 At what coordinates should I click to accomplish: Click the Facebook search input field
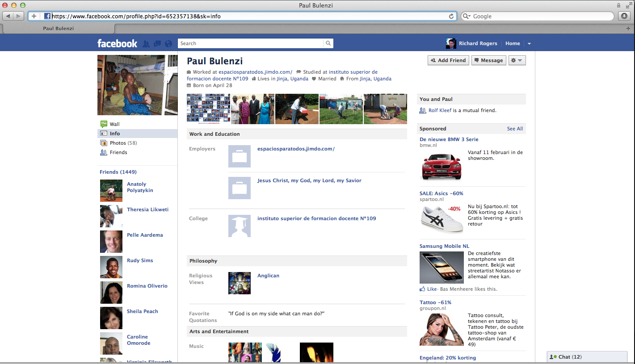click(250, 43)
